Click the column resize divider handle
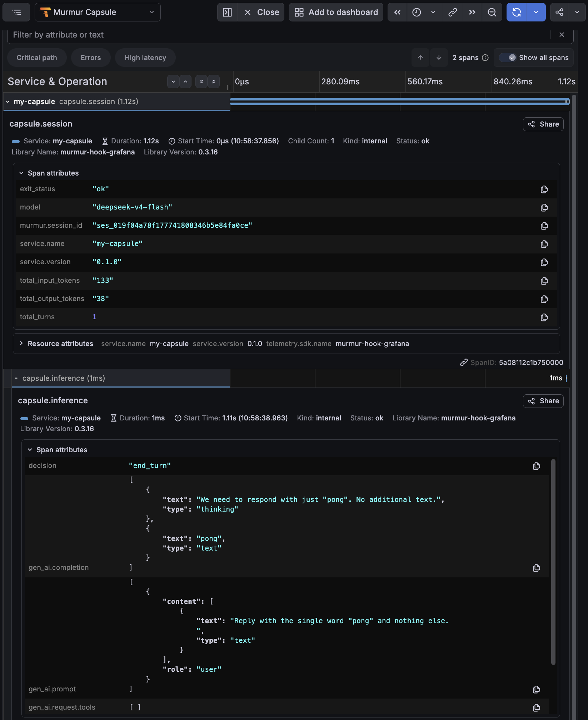The image size is (588, 720). [229, 88]
